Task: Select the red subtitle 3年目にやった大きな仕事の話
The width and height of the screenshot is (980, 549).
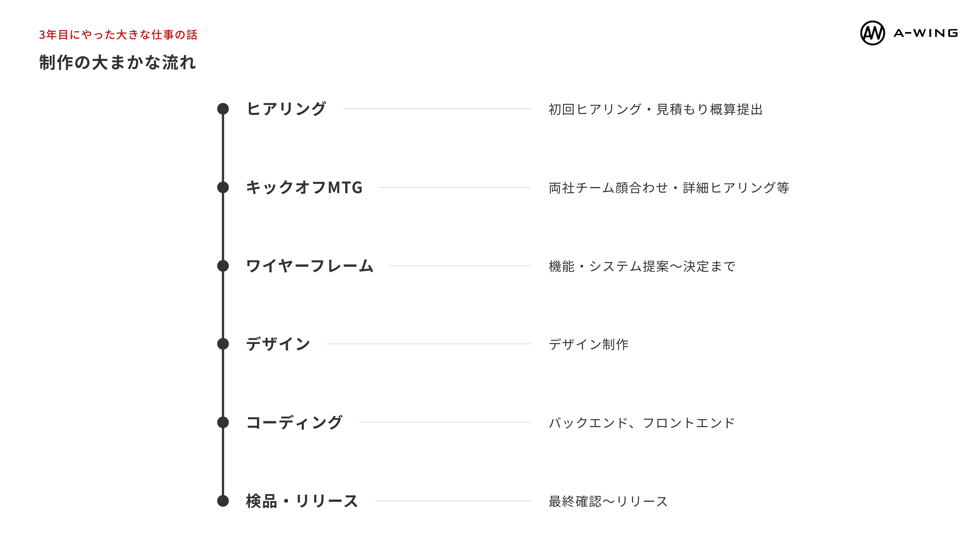Action: click(118, 35)
